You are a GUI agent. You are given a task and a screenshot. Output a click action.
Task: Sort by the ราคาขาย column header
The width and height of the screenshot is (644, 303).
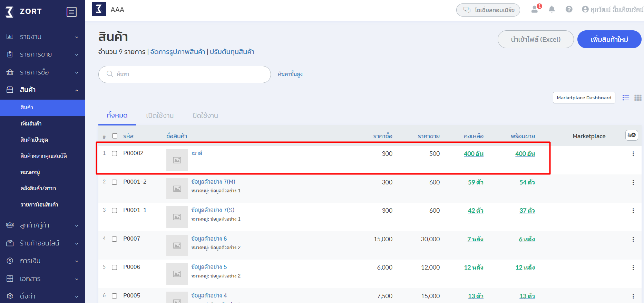click(x=429, y=136)
